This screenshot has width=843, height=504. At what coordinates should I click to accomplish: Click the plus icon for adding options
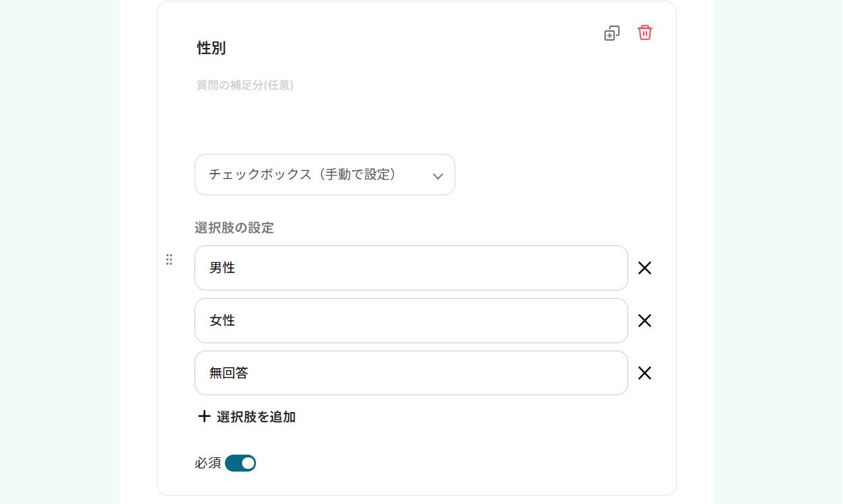(204, 416)
